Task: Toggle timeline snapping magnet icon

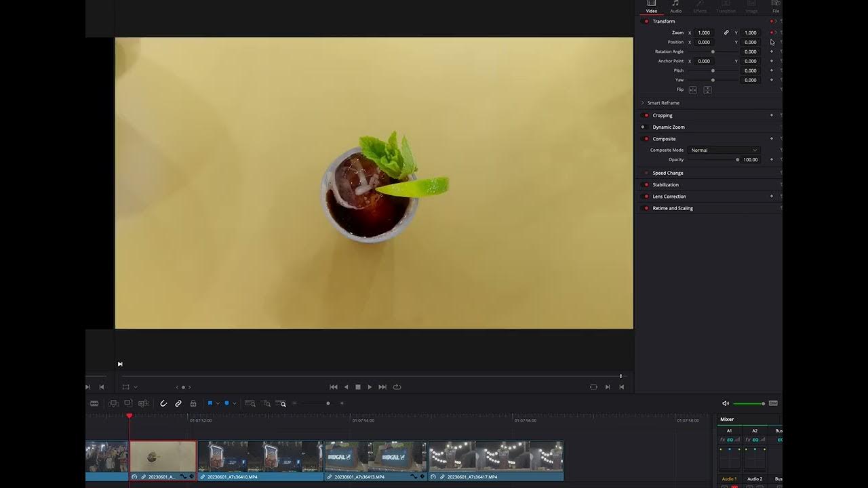Action: click(163, 403)
